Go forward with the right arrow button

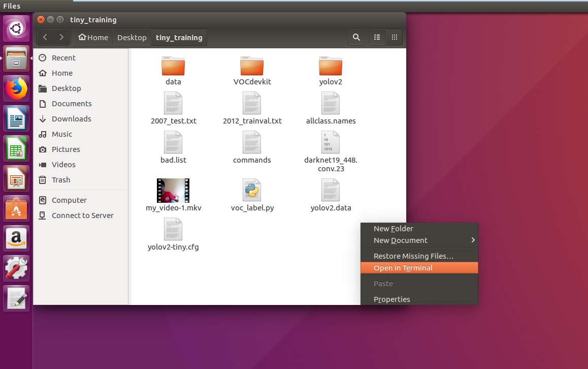61,37
